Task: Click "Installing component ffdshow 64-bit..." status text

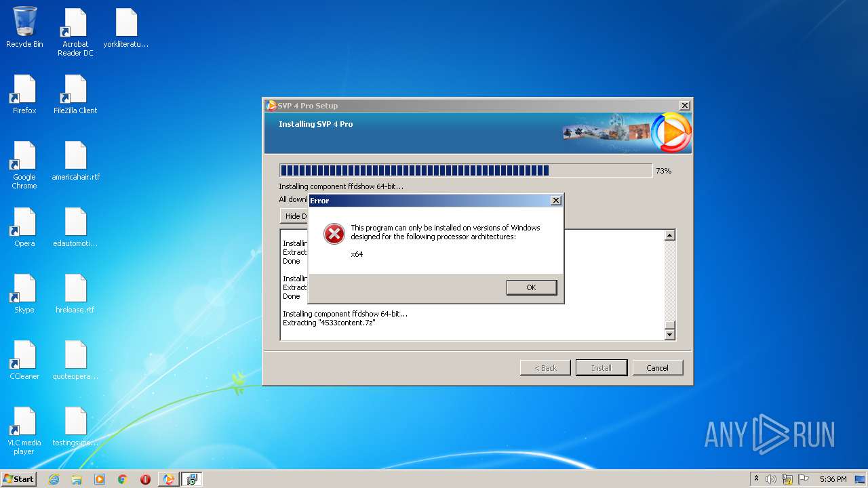Action: [341, 186]
